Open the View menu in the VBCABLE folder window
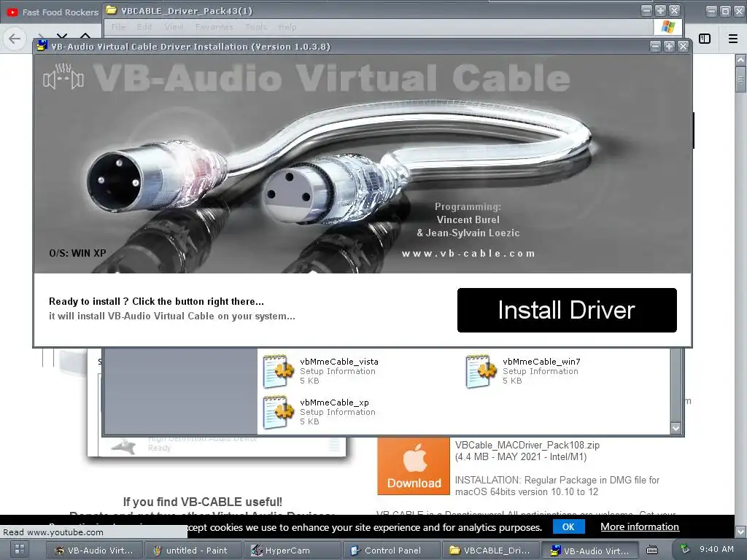 tap(174, 27)
